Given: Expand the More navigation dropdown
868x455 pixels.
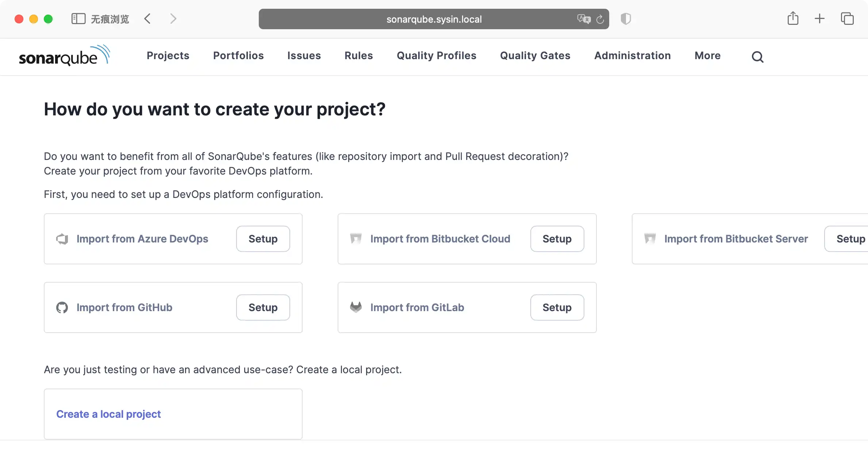Looking at the screenshot, I should tap(708, 55).
